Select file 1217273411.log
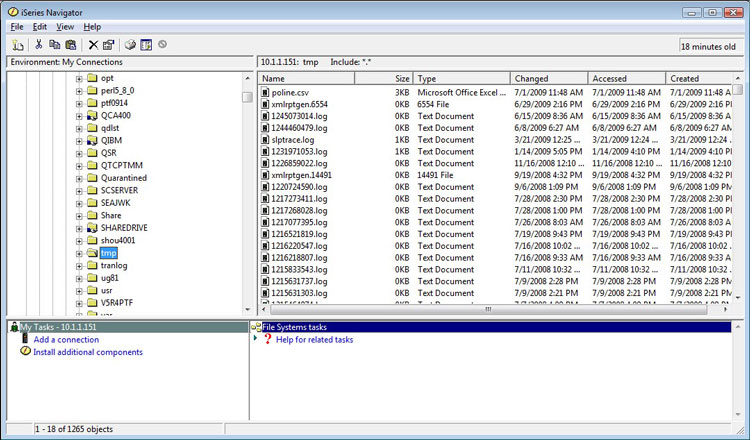Viewport: 750px width, 440px height. [x=299, y=199]
